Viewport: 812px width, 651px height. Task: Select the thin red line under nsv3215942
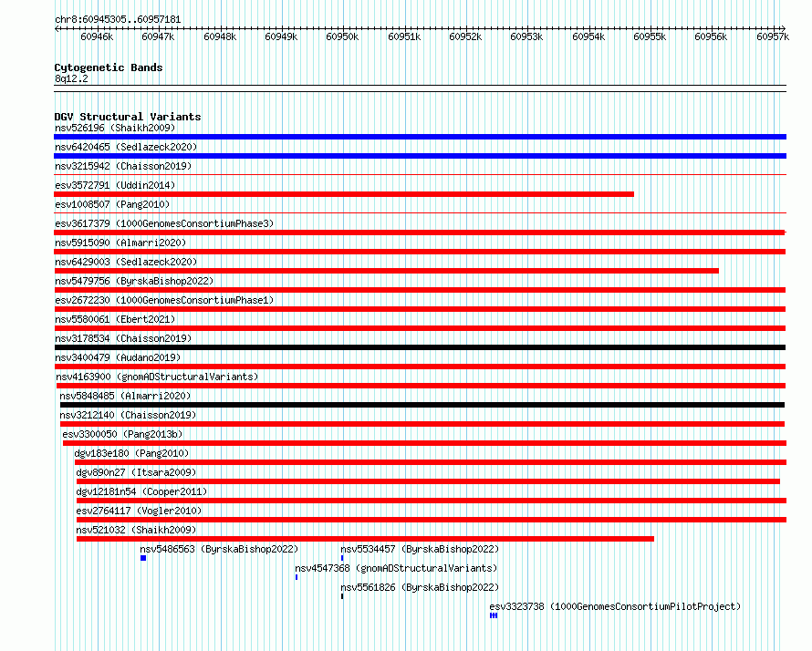(x=420, y=175)
